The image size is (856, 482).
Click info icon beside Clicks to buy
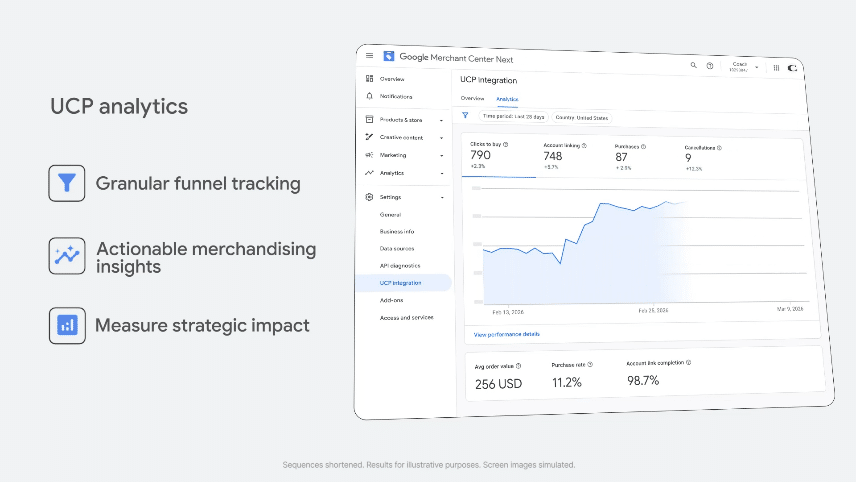coord(506,145)
